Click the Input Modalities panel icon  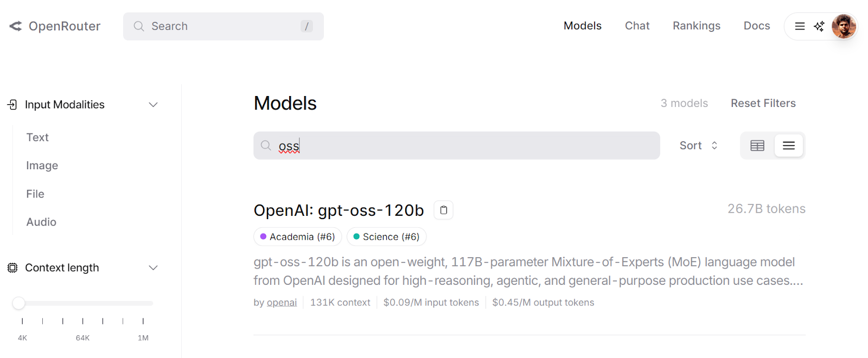(x=12, y=104)
